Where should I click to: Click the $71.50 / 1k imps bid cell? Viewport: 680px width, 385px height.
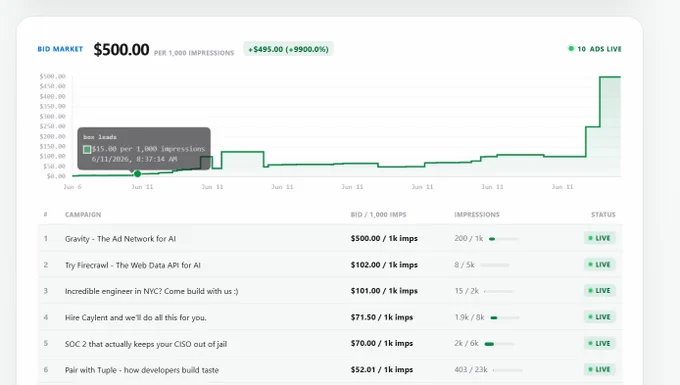382,317
